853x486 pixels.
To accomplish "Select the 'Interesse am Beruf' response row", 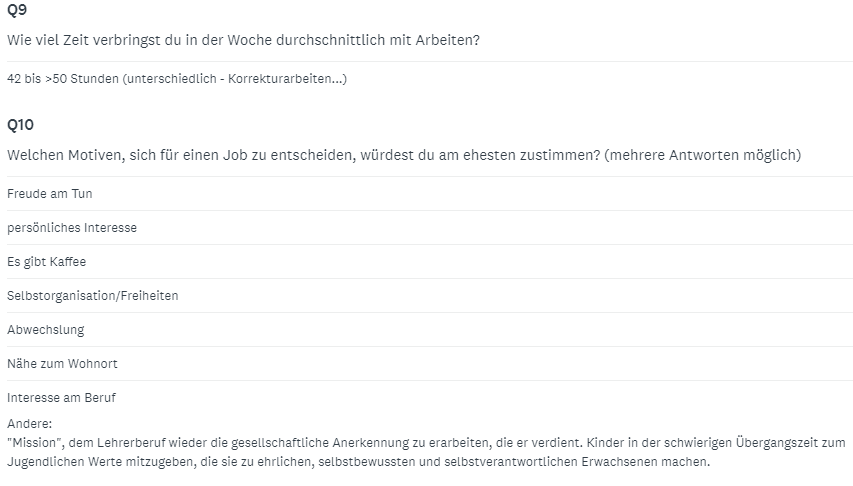I will coord(430,398).
